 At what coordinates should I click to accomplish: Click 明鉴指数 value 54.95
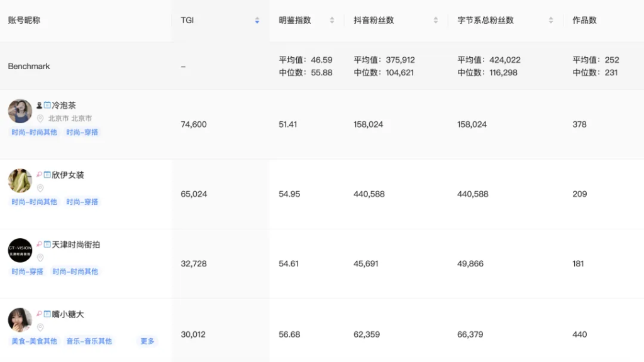click(289, 194)
